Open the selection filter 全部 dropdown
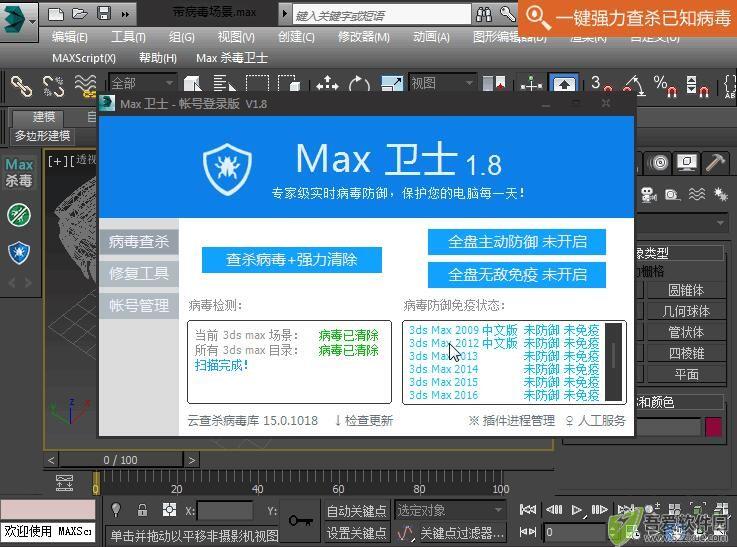 [x=142, y=84]
